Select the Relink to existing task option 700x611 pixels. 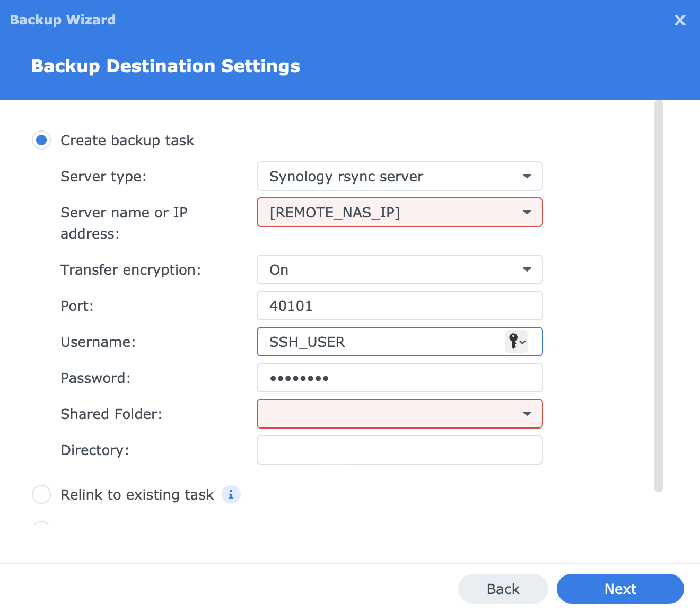(41, 494)
